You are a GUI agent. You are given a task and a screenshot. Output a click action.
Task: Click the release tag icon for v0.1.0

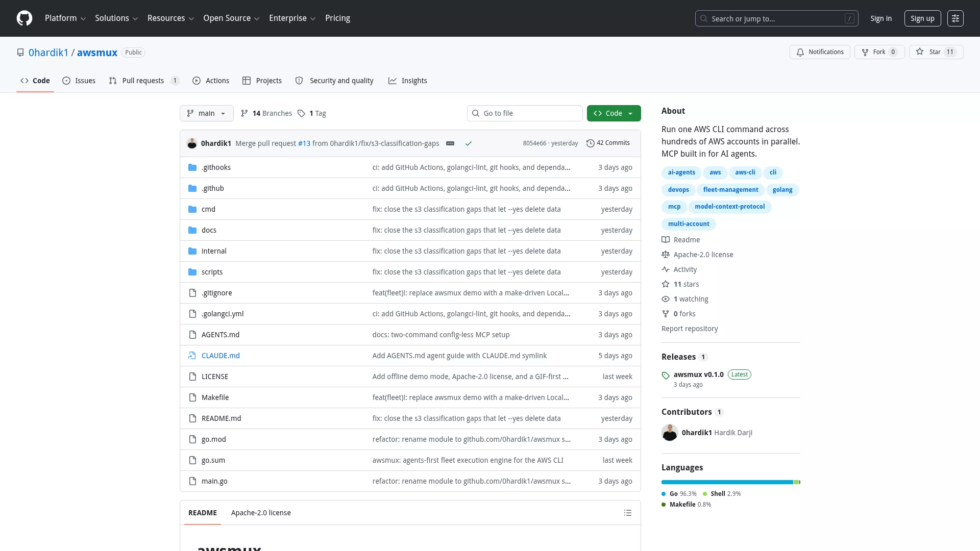click(666, 375)
